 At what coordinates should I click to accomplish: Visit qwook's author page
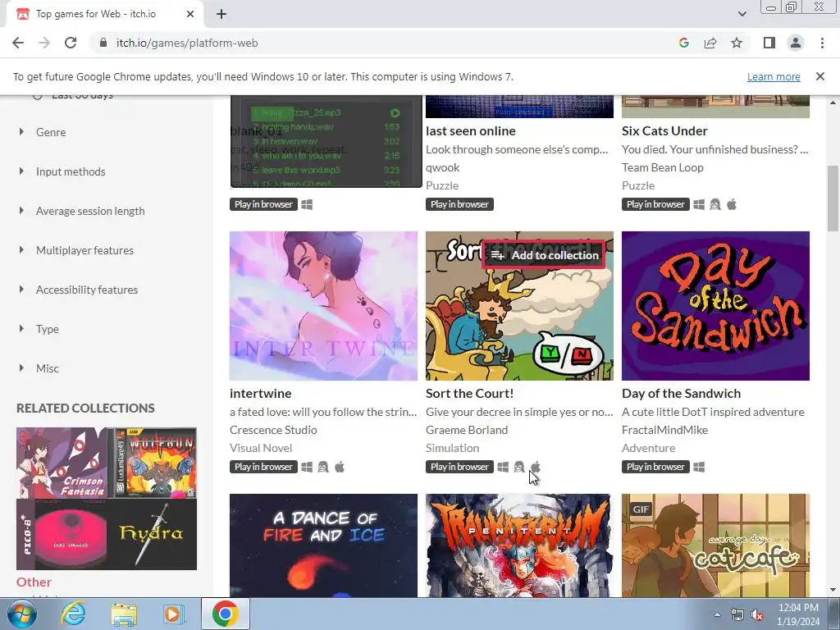point(442,167)
